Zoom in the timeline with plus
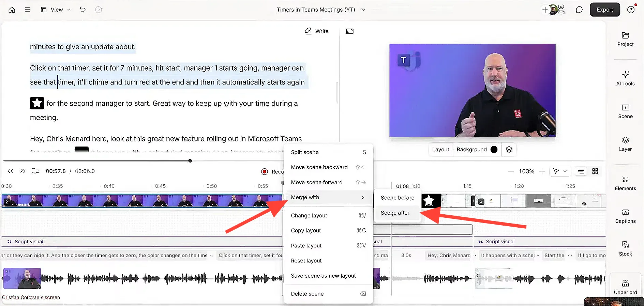Image resolution: width=644 pixels, height=306 pixels. [x=542, y=171]
